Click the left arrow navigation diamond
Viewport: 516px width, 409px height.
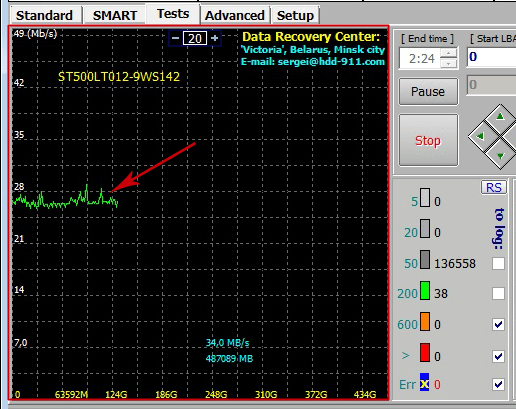481,136
